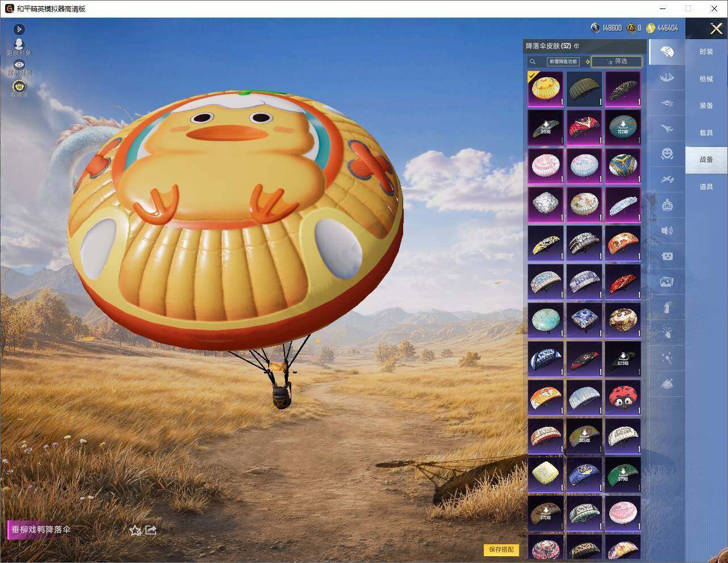Open the roast chicken category icon
728x563 pixels.
[667, 384]
